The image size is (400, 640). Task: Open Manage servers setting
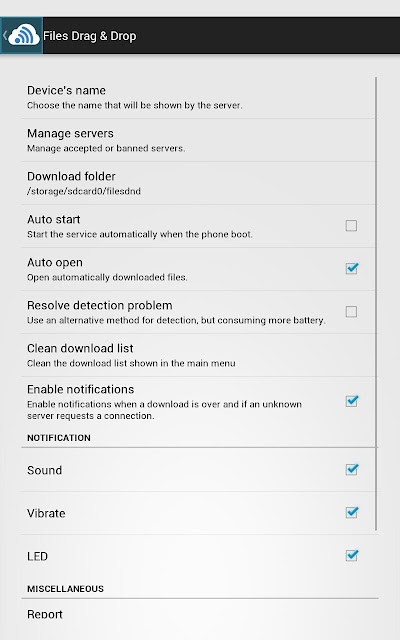point(198,140)
